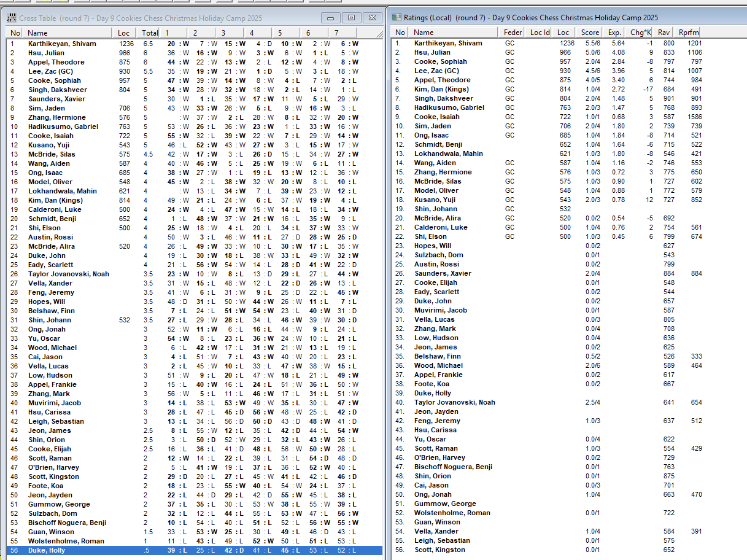Sort Cross Table by the Name column header
This screenshot has width=747, height=560.
pos(69,33)
